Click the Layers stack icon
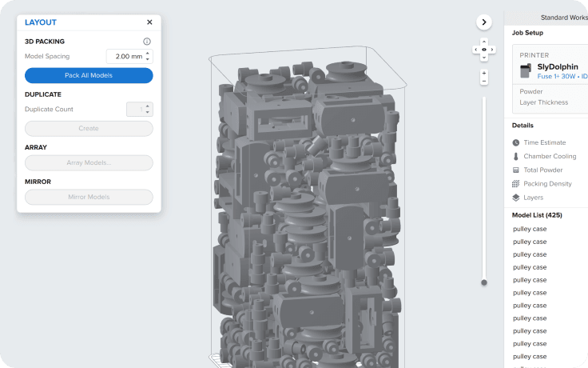This screenshot has width=588, height=368. (x=516, y=198)
